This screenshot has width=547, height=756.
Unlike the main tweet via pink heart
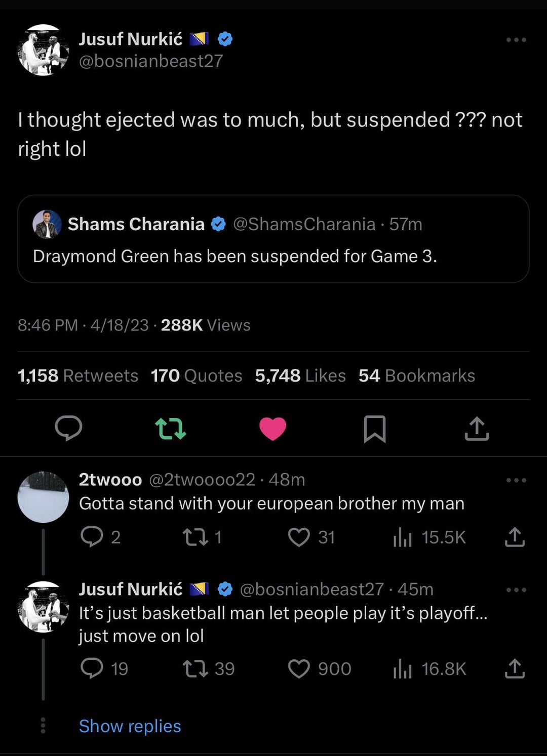pyautogui.click(x=272, y=429)
